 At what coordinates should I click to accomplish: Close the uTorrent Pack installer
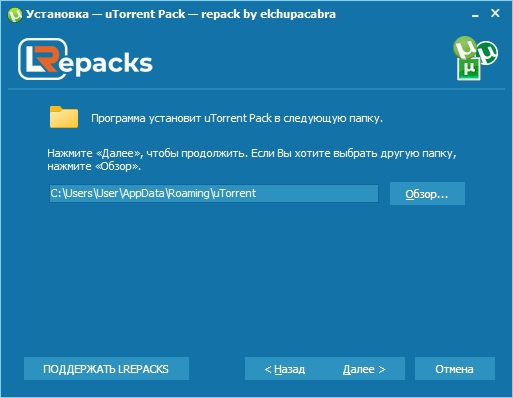(495, 13)
